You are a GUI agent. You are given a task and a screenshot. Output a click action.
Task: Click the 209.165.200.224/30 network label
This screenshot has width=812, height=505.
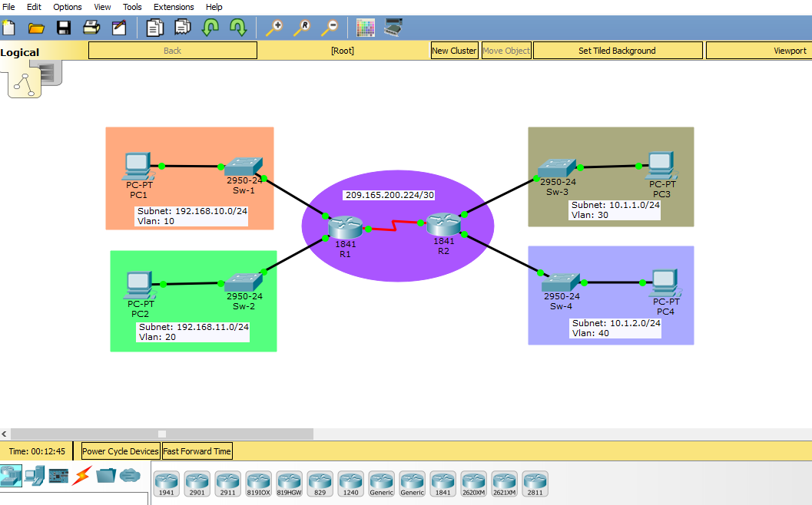click(x=390, y=195)
